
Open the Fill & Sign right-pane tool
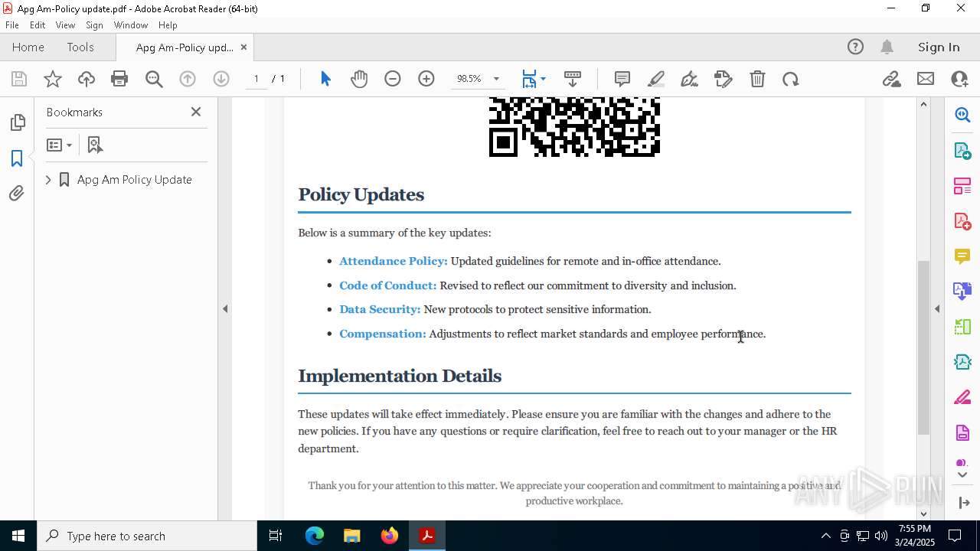962,398
